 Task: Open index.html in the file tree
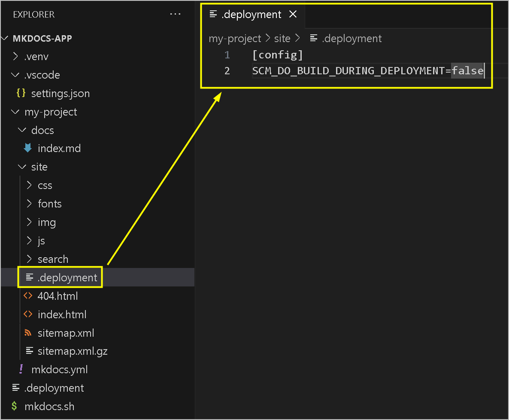62,314
